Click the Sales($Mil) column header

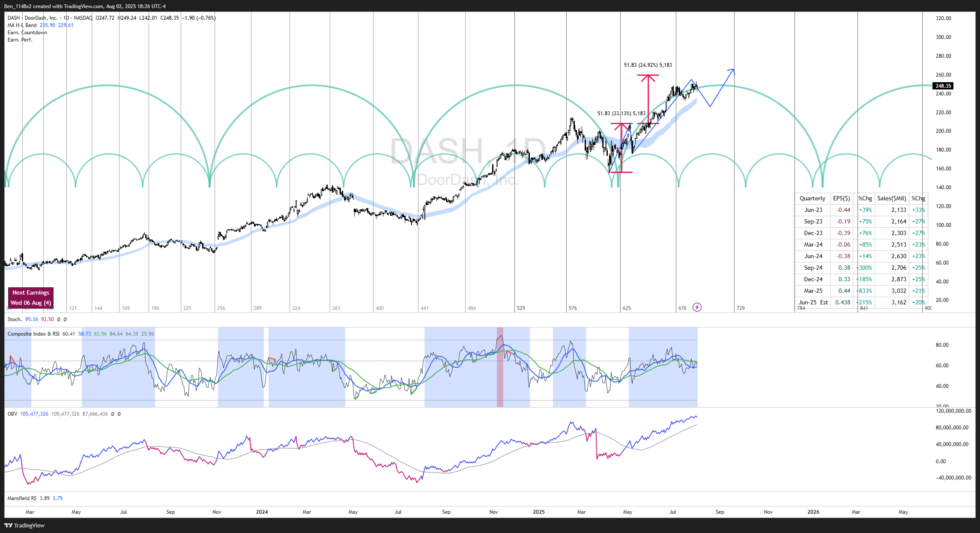[x=891, y=198]
